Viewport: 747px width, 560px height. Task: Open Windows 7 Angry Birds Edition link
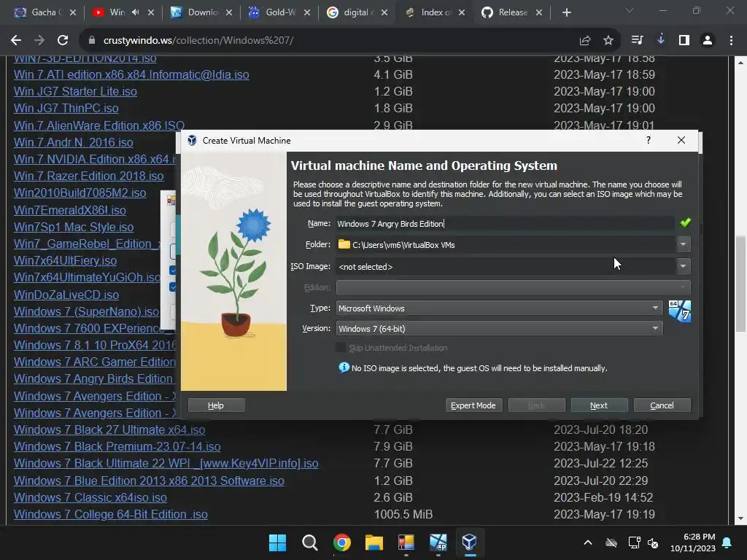point(93,379)
